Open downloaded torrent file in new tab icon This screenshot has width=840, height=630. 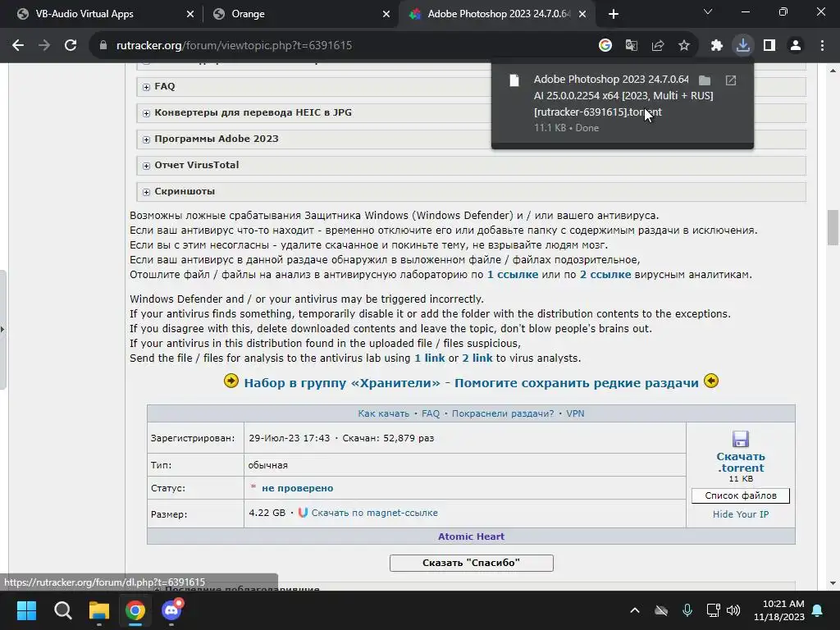click(x=731, y=80)
